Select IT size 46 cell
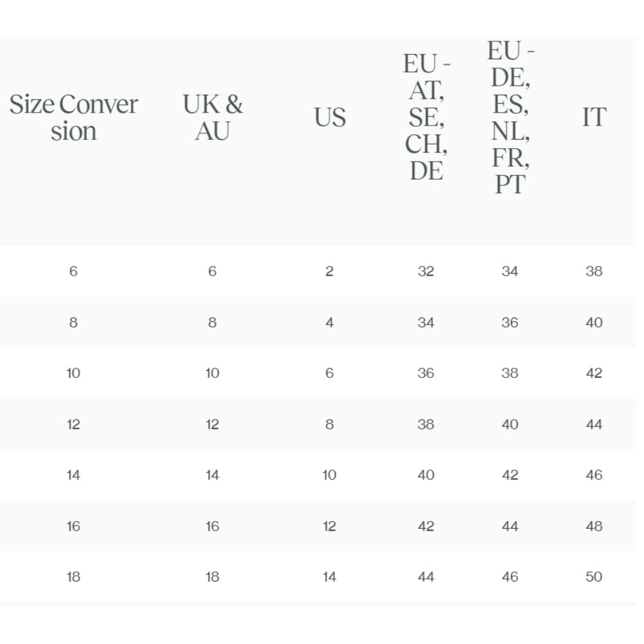 (x=594, y=475)
